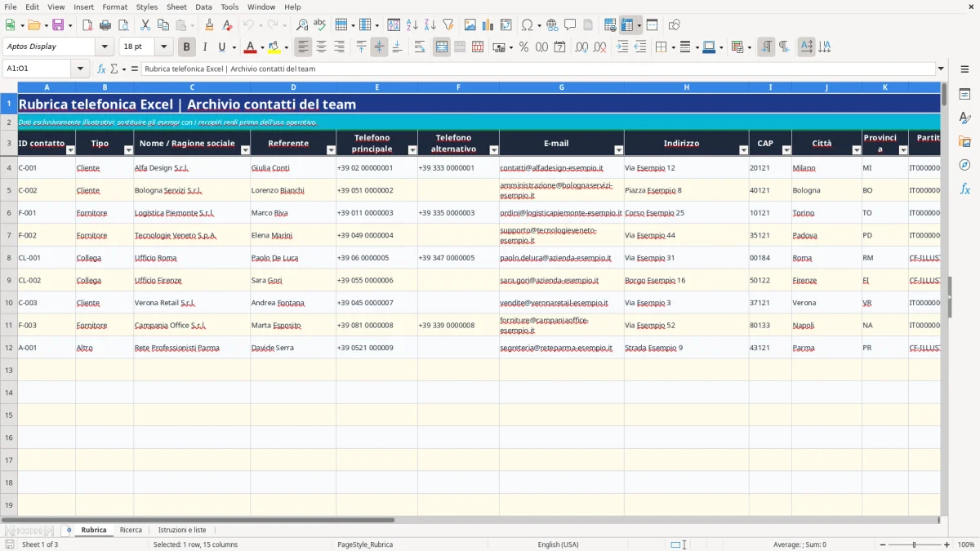
Task: Open Find & Replace from the toolbar
Action: pos(302,25)
